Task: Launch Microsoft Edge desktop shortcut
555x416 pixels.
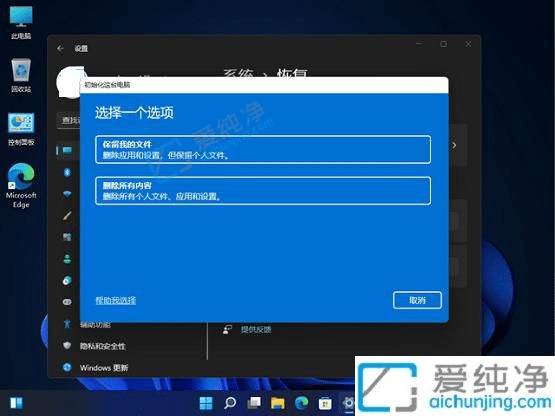Action: 21,185
